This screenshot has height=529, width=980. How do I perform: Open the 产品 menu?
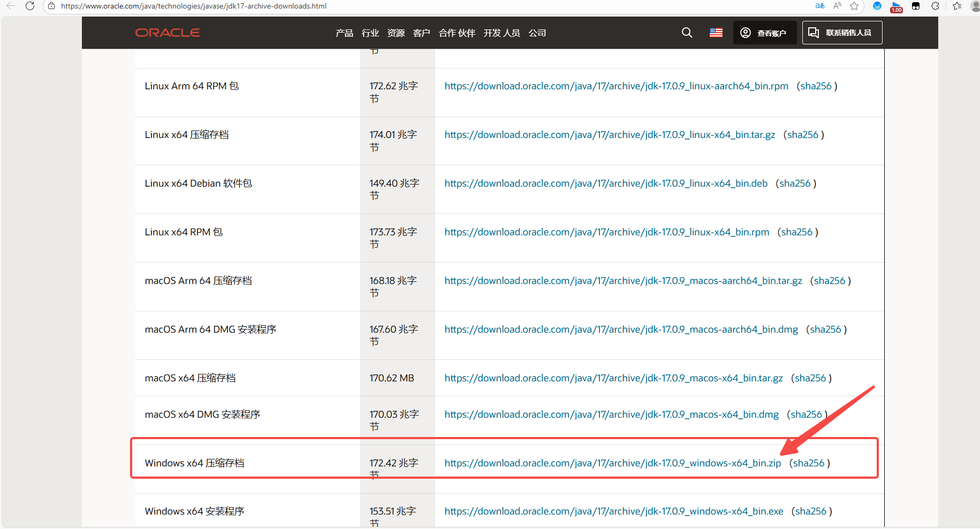pyautogui.click(x=344, y=33)
